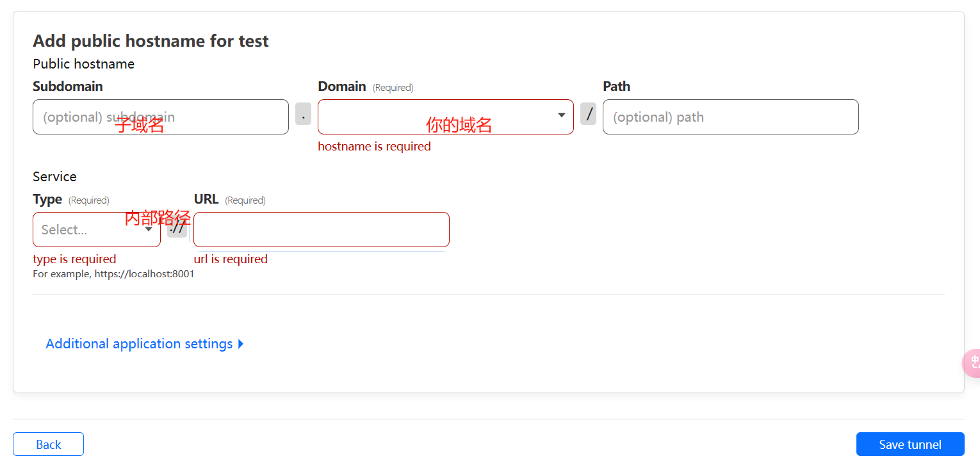Click the Domain dropdown caret arrow
Image resolution: width=980 pixels, height=470 pixels.
click(x=561, y=116)
